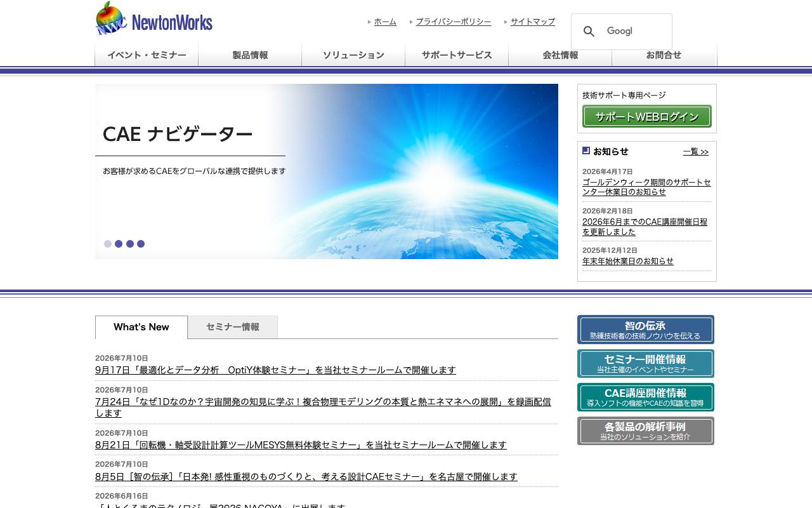
Task: Click the 2026年6月16日 date text
Action: point(122,496)
